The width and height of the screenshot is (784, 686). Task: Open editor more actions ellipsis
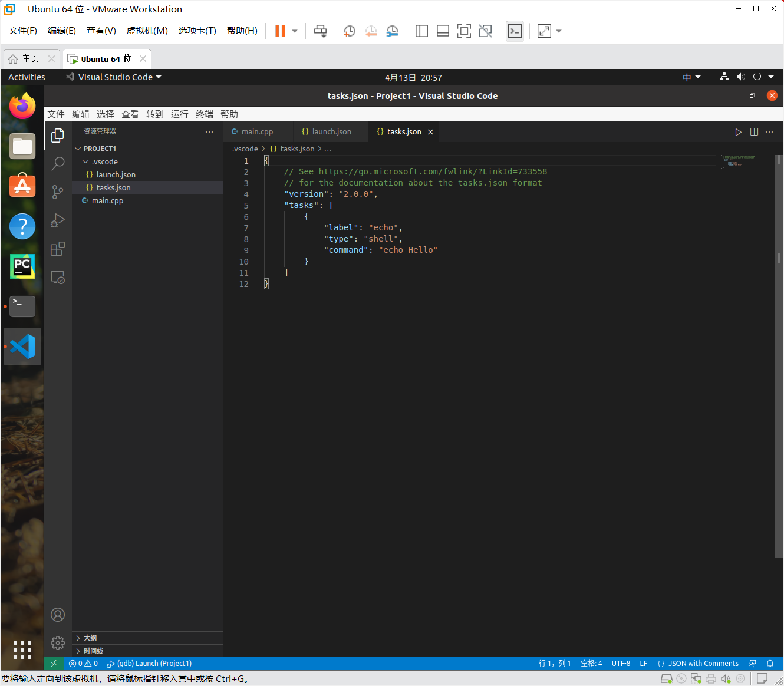click(769, 132)
